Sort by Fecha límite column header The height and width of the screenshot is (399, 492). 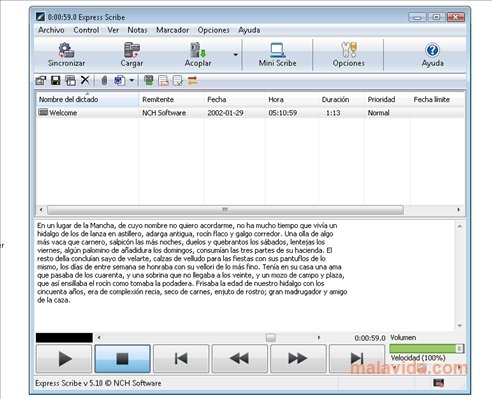437,99
